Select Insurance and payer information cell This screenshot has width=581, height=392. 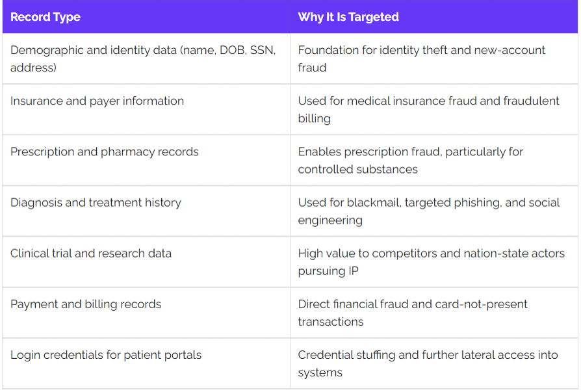click(x=146, y=110)
